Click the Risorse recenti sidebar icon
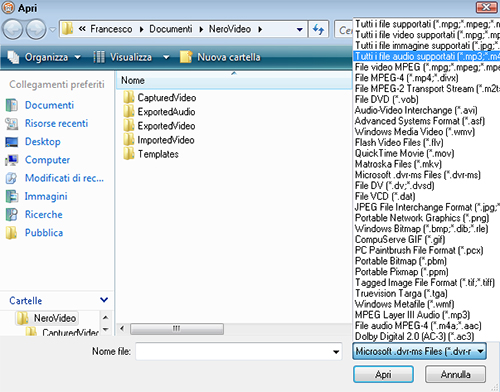 12,123
